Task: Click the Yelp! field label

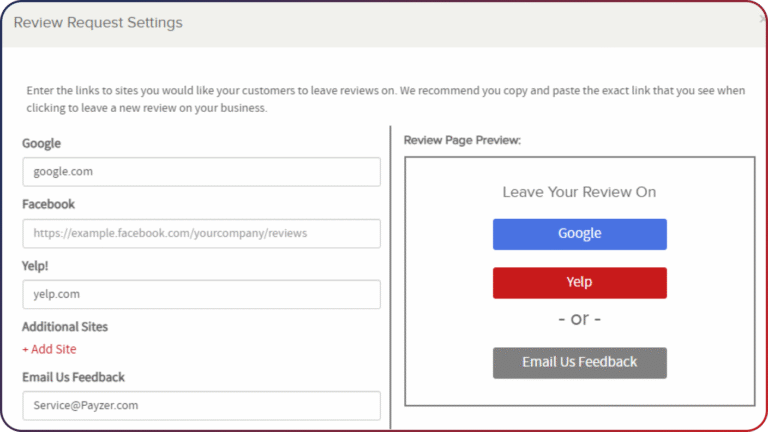Action: (35, 266)
